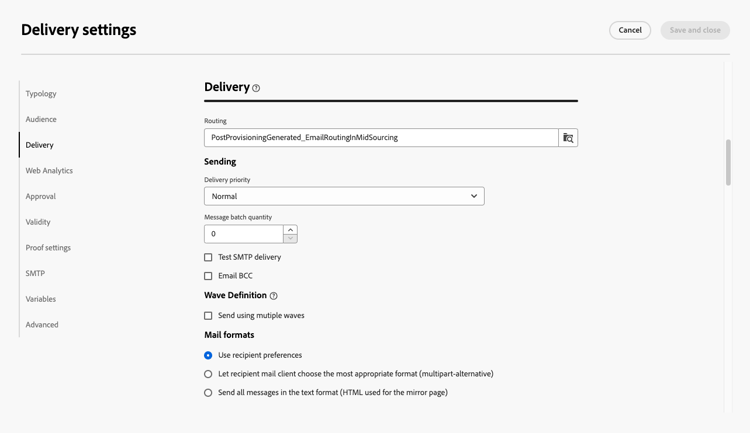Click the Cancel button
This screenshot has height=433, width=750.
tap(630, 30)
